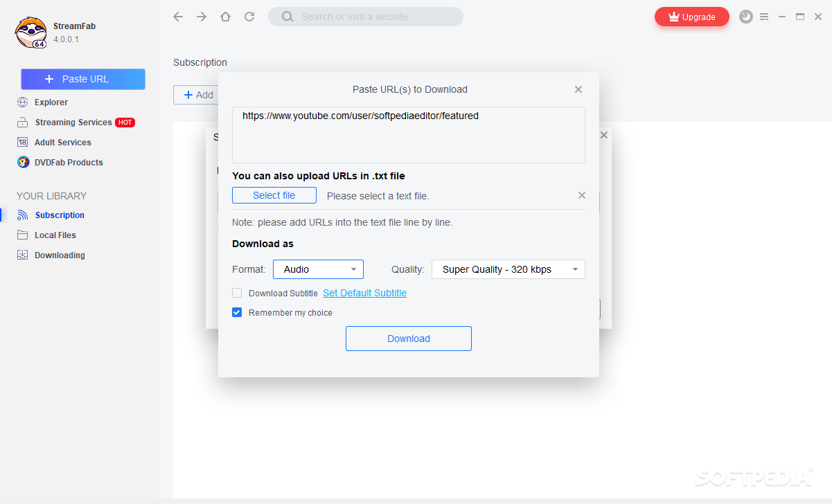Go forward with the right arrow
Screen dimensions: 832x504
click(x=202, y=17)
